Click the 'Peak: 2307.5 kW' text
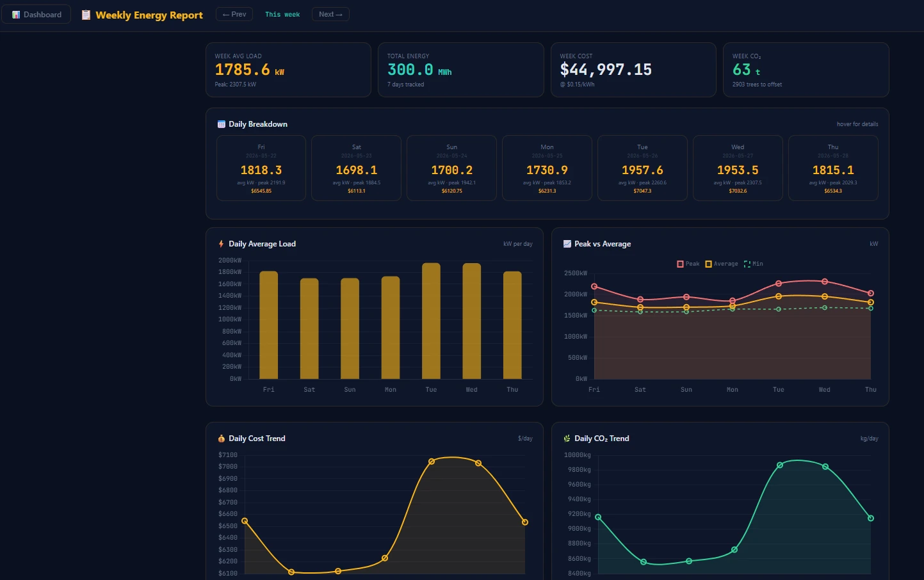924x580 pixels. [235, 85]
